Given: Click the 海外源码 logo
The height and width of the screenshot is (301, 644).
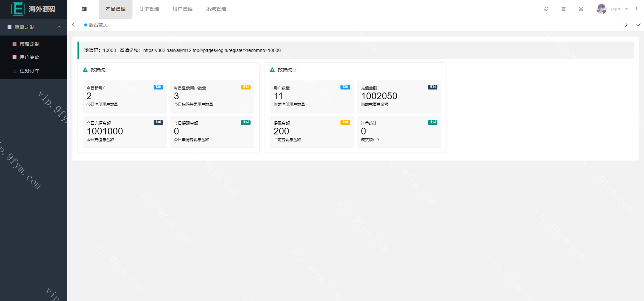Looking at the screenshot, I should point(34,9).
